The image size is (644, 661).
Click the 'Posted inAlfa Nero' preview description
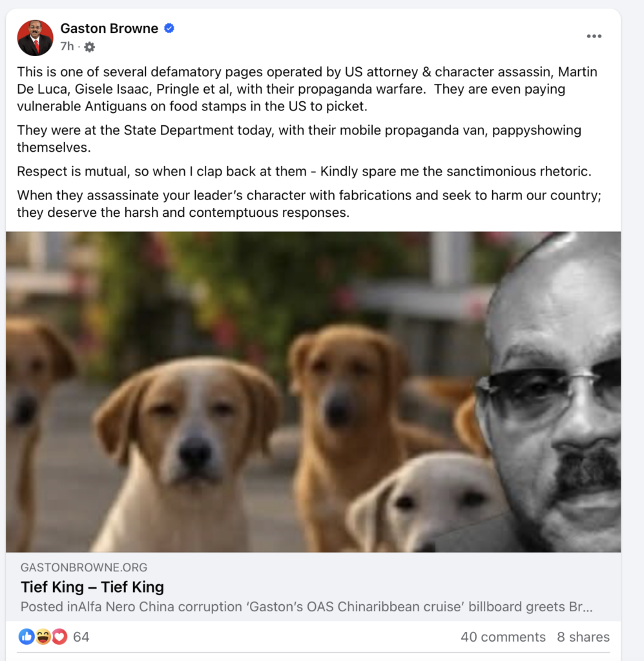tap(307, 607)
